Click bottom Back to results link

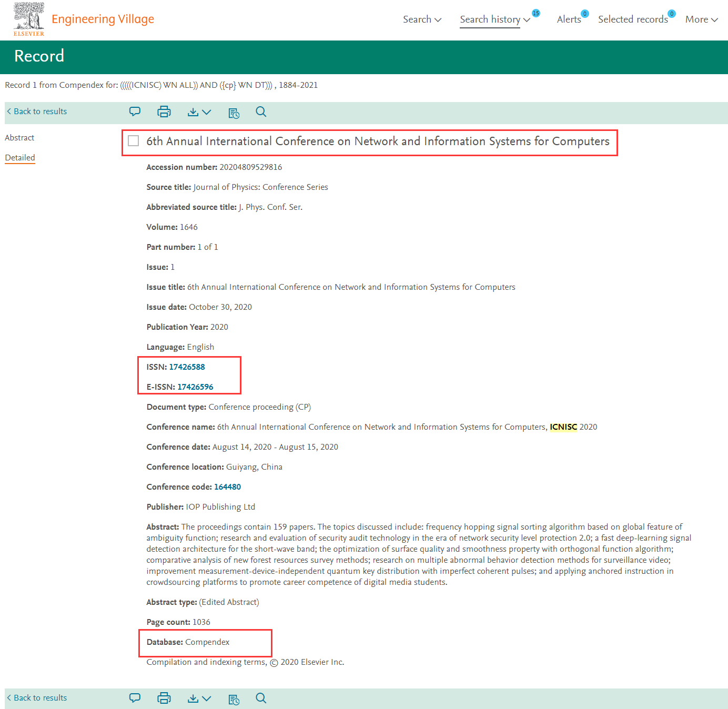click(37, 698)
